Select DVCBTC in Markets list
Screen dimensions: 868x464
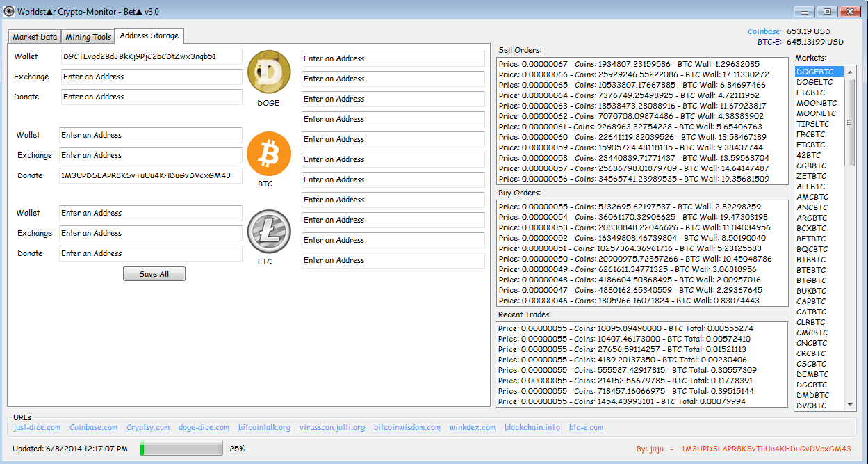pyautogui.click(x=819, y=406)
